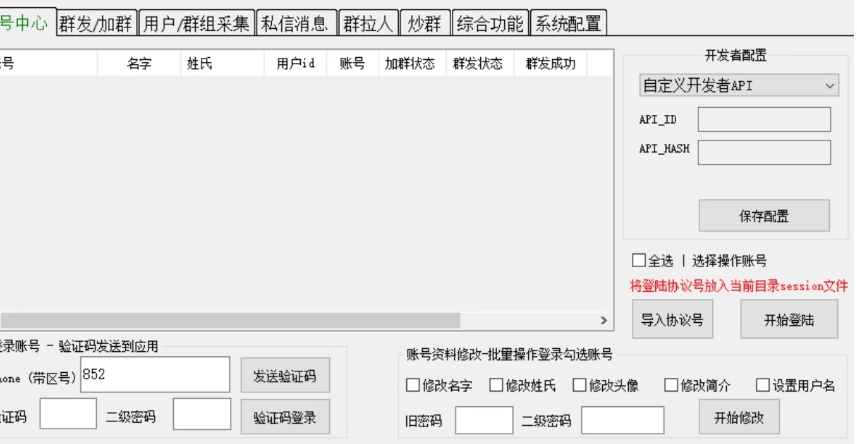Click the account list horizontal scrollbar thumb
Screen dimensions: 857x444
click(x=230, y=320)
